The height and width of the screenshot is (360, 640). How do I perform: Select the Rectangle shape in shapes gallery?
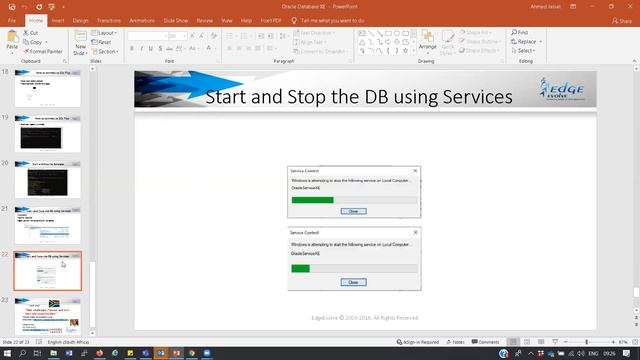388,33
